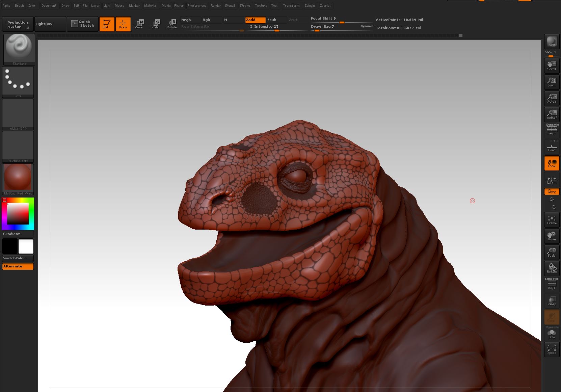Click the ActivePoints: 10.689 Mil readout
Image resolution: width=561 pixels, height=392 pixels.
pos(399,20)
